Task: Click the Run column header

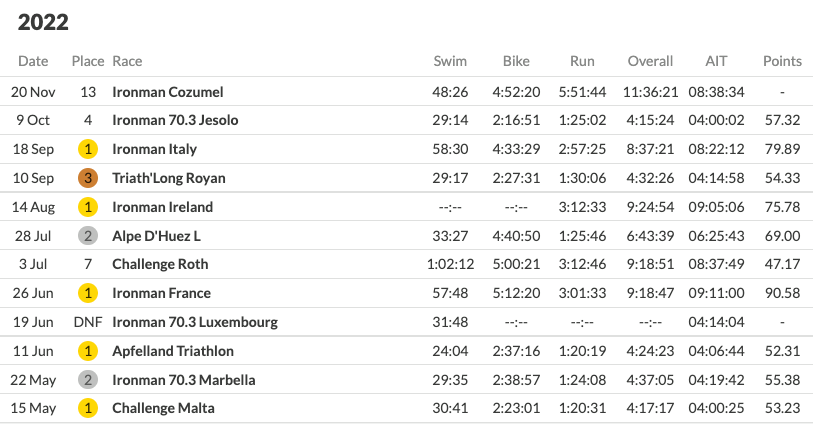Action: point(582,61)
